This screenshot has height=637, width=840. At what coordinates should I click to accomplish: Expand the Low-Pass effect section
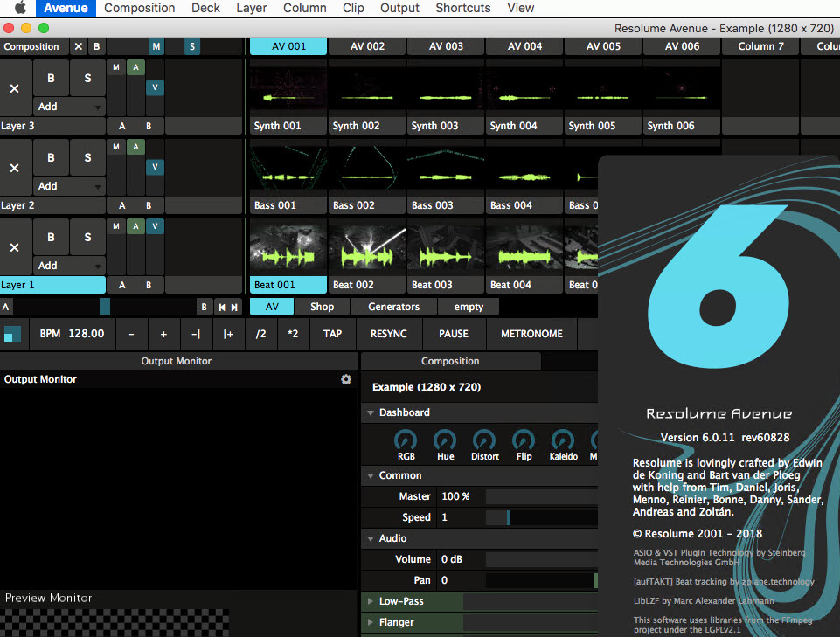point(370,601)
